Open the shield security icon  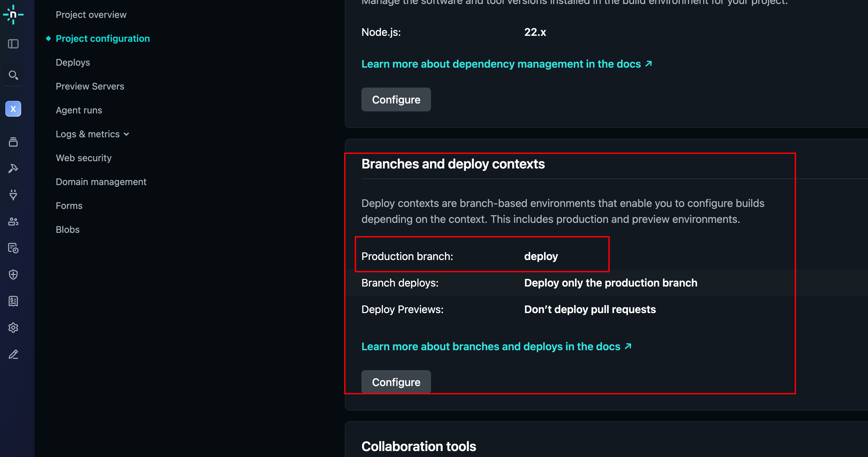(13, 275)
